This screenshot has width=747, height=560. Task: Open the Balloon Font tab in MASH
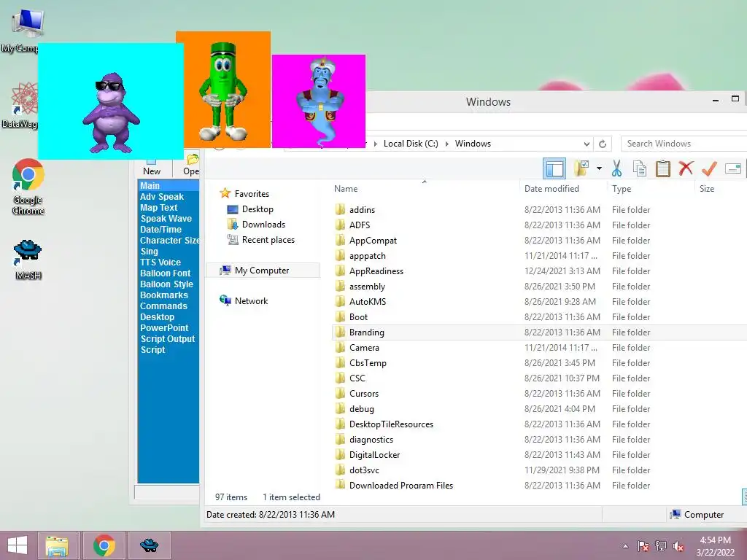(165, 273)
